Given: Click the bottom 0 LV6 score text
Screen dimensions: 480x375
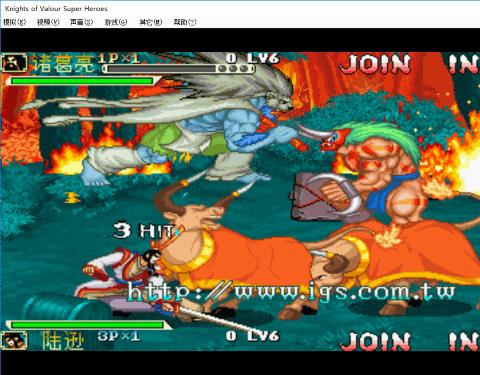Looking at the screenshot, I should pos(252,336).
